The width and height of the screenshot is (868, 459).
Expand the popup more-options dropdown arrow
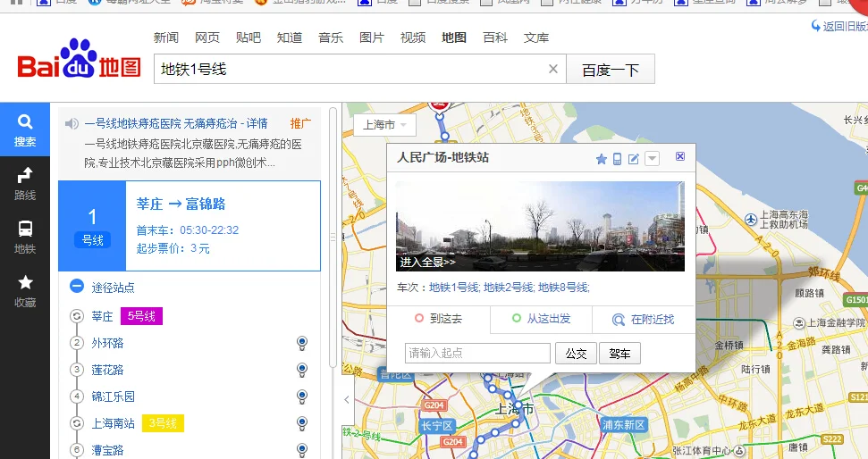click(x=653, y=159)
